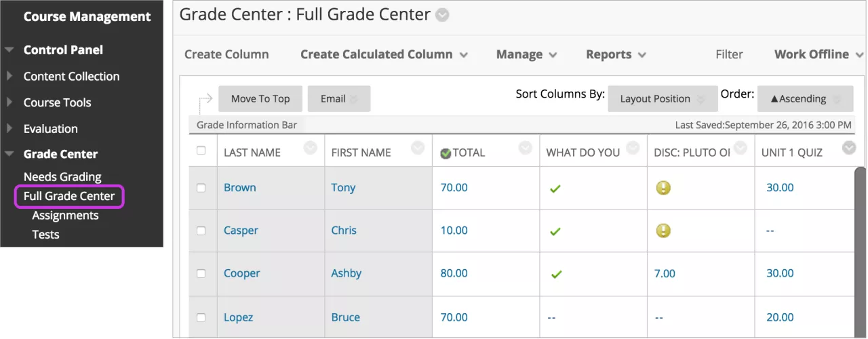Click green checkmark in Ashby Cooper's row
This screenshot has height=339, width=868.
[x=556, y=274]
